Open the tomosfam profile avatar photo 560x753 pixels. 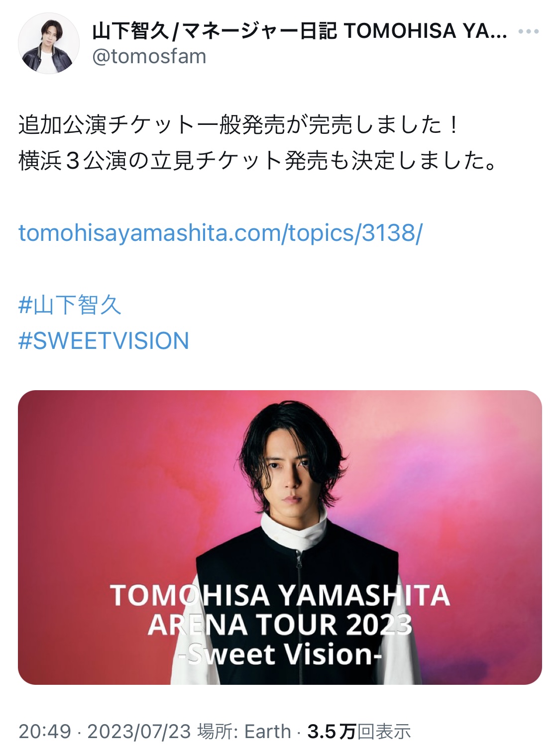coord(49,43)
